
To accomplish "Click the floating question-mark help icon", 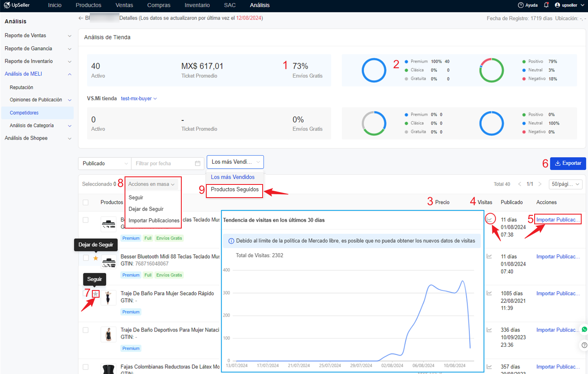I will (x=583, y=345).
